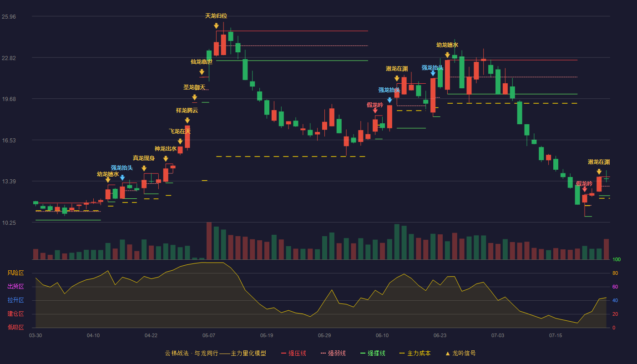
Task: Click the blue 强龙抬头 arrow beside June 假龙吟
Action: pyautogui.click(x=389, y=100)
